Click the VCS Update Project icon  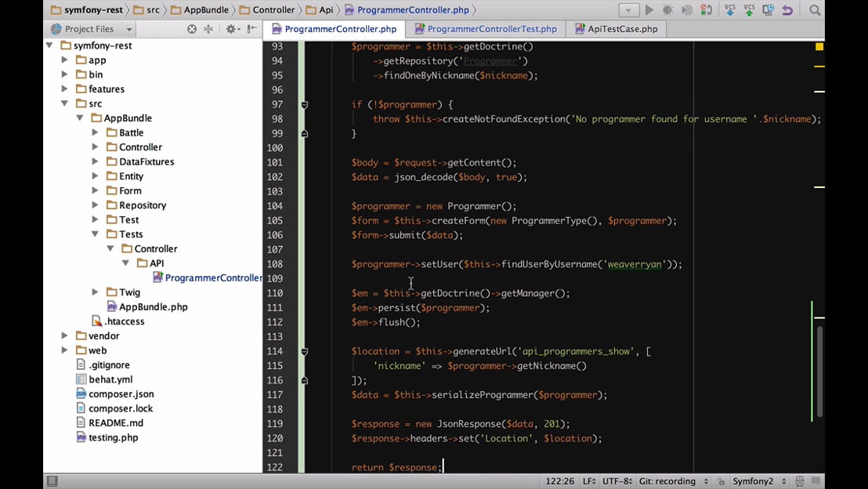[x=730, y=9]
